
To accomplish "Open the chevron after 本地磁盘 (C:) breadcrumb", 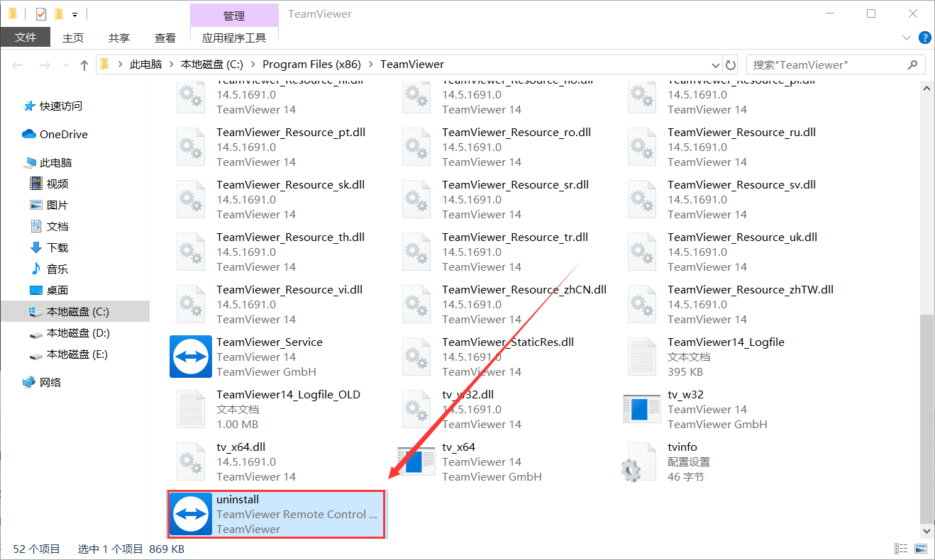I will [x=253, y=65].
